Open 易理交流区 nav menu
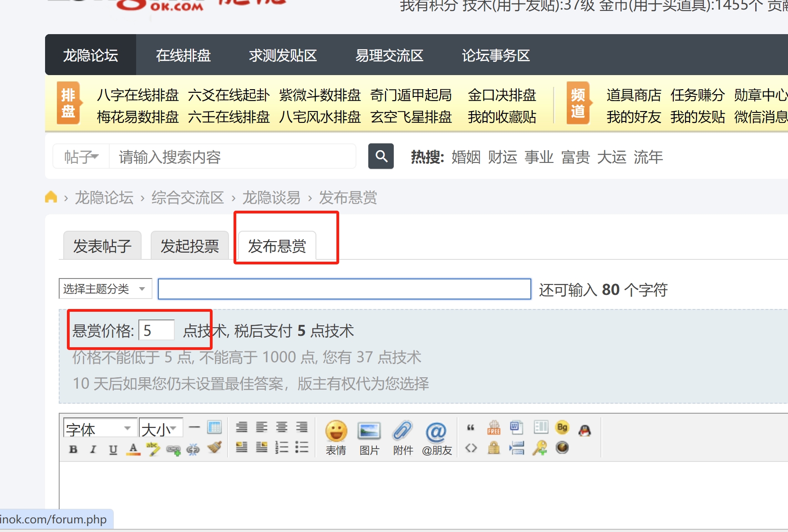The width and height of the screenshot is (788, 532). [389, 55]
